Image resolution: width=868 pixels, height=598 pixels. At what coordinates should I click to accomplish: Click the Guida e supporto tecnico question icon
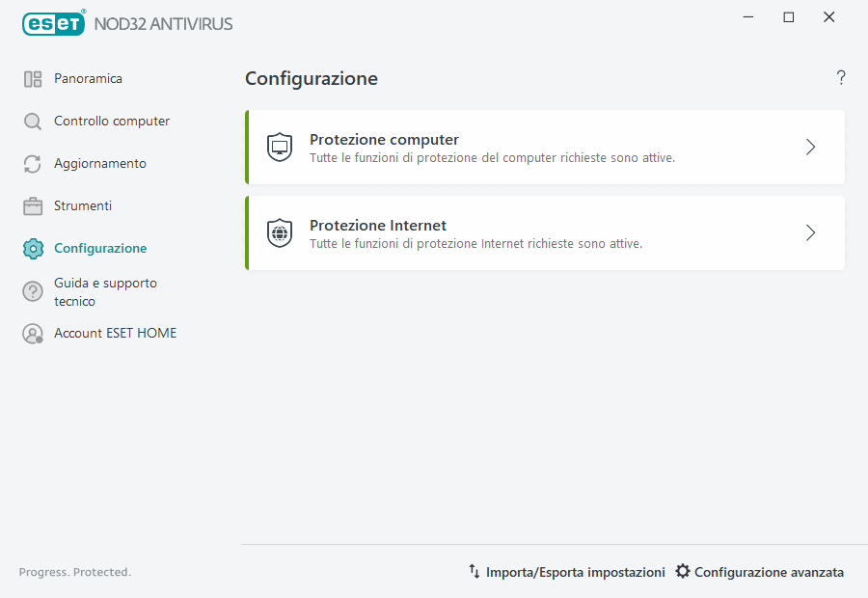pos(32,290)
